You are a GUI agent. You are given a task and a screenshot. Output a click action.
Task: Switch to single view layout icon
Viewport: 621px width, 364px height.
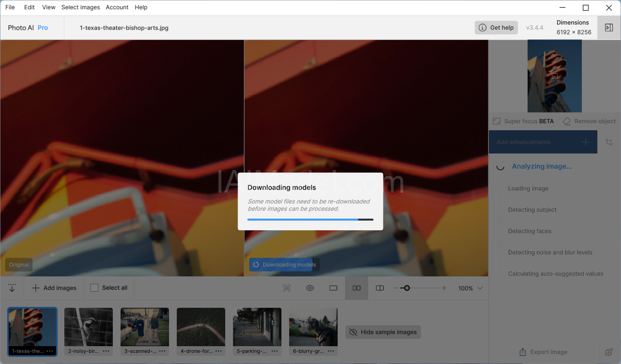pyautogui.click(x=333, y=288)
